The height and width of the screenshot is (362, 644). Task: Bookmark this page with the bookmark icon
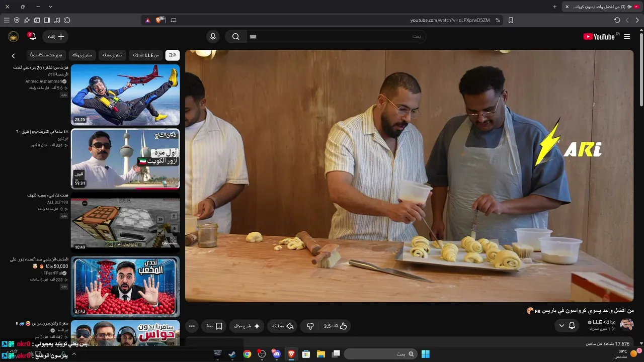(511, 20)
